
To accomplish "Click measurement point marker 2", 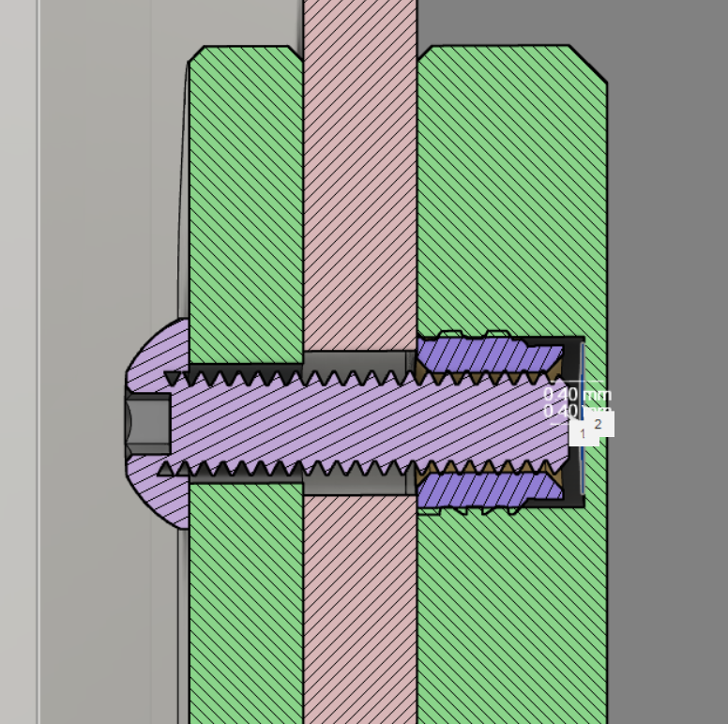I will [x=599, y=424].
